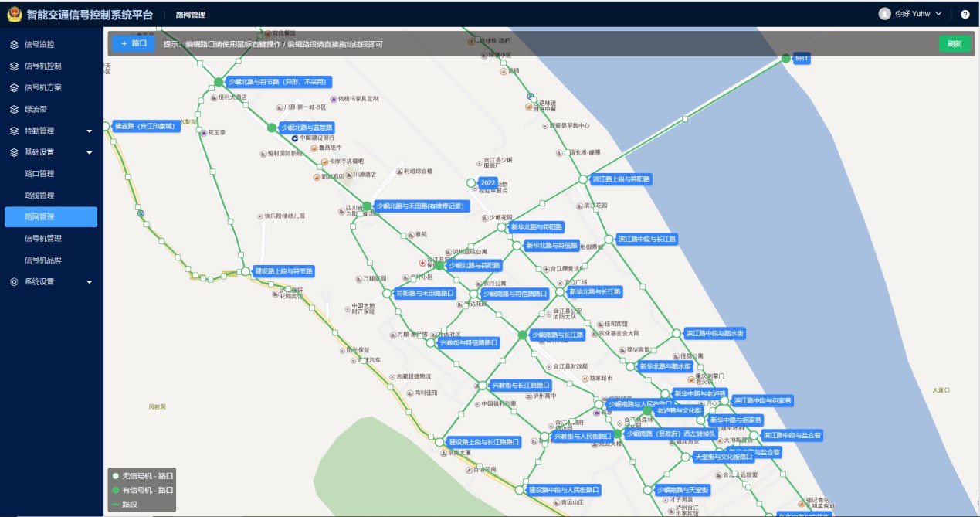The width and height of the screenshot is (980, 517).
Task: Click the 滨江路中段与伯家巷 label
Action: [x=762, y=401]
